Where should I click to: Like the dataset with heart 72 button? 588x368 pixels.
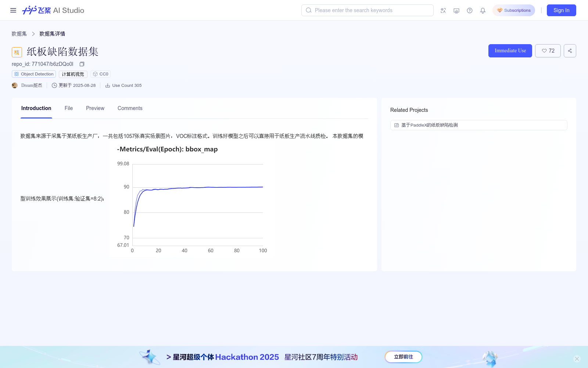pyautogui.click(x=548, y=51)
